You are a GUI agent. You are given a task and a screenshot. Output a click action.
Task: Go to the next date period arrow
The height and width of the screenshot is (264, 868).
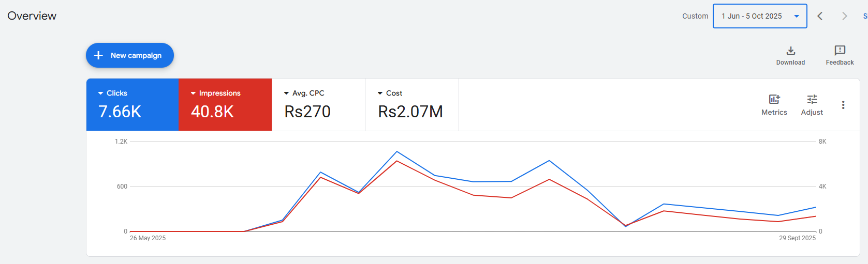844,16
